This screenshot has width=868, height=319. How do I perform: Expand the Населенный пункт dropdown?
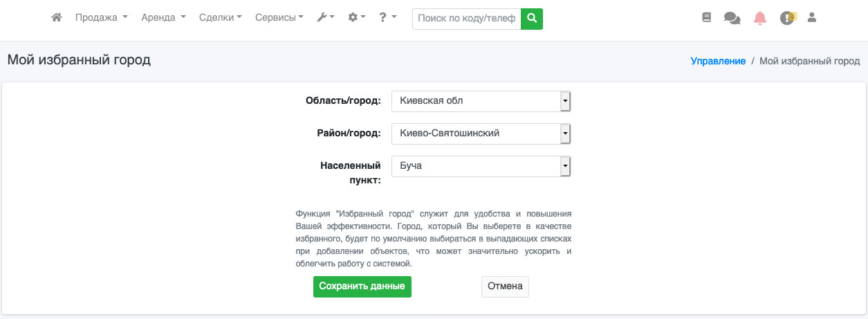(481, 166)
